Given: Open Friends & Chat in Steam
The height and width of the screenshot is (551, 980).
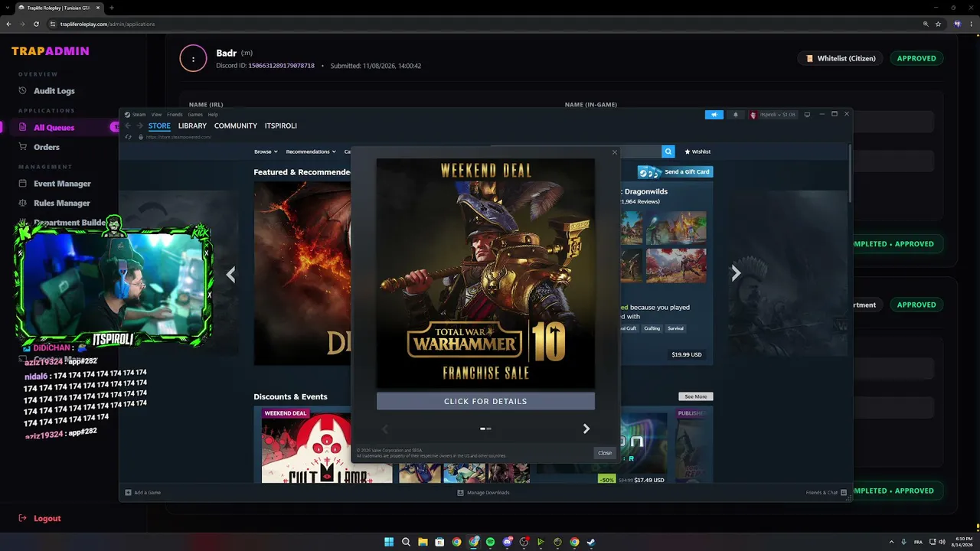Looking at the screenshot, I should tap(826, 493).
